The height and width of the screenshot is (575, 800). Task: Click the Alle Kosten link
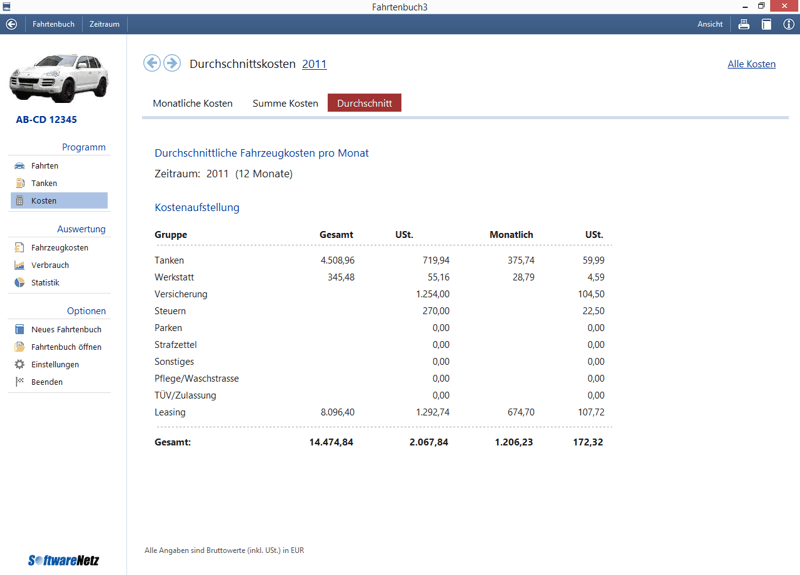click(751, 64)
